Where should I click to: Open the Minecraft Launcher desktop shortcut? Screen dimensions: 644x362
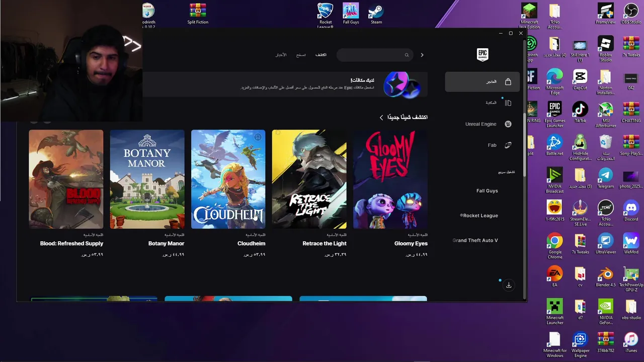555,312
